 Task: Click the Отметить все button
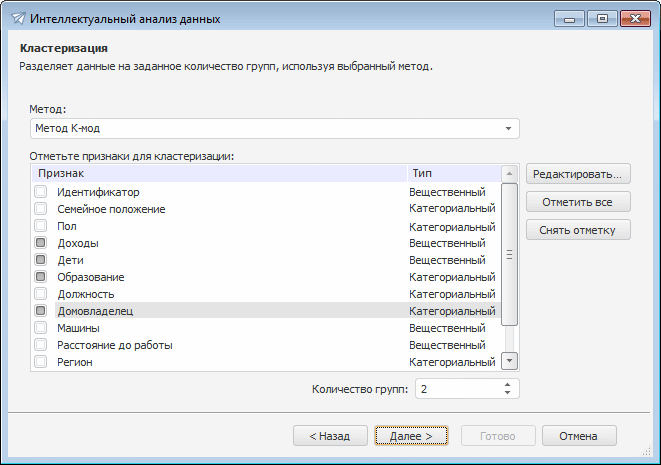(x=578, y=202)
